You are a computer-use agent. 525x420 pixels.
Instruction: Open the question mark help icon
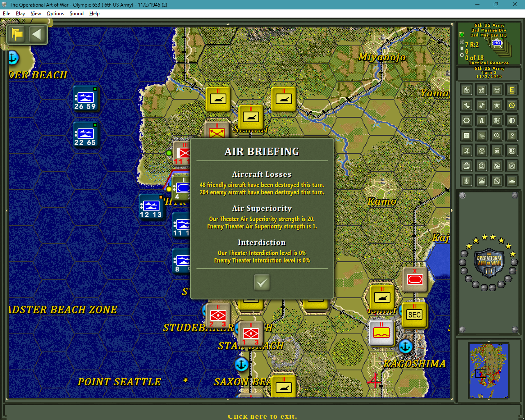point(512,135)
